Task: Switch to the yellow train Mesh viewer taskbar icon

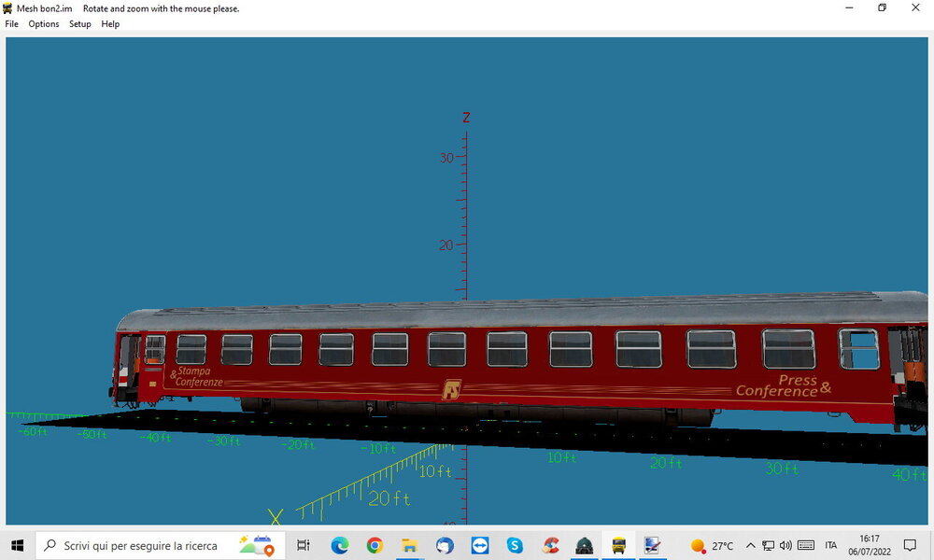Action: [x=619, y=545]
